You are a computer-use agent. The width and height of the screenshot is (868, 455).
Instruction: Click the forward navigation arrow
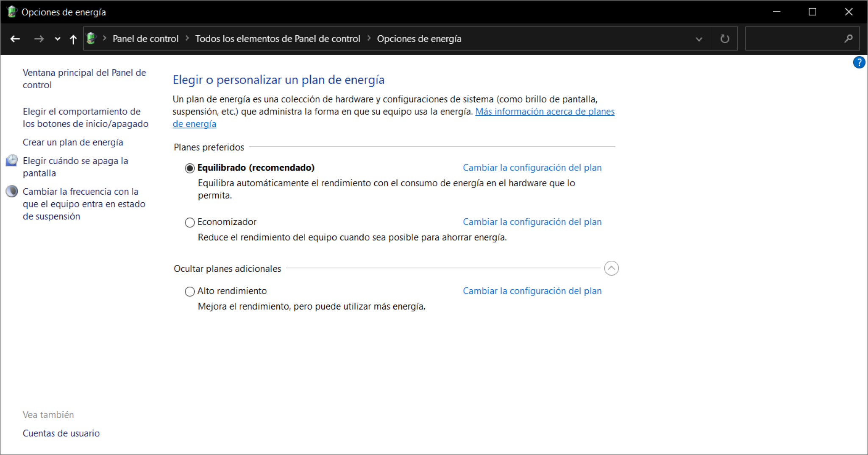tap(39, 39)
